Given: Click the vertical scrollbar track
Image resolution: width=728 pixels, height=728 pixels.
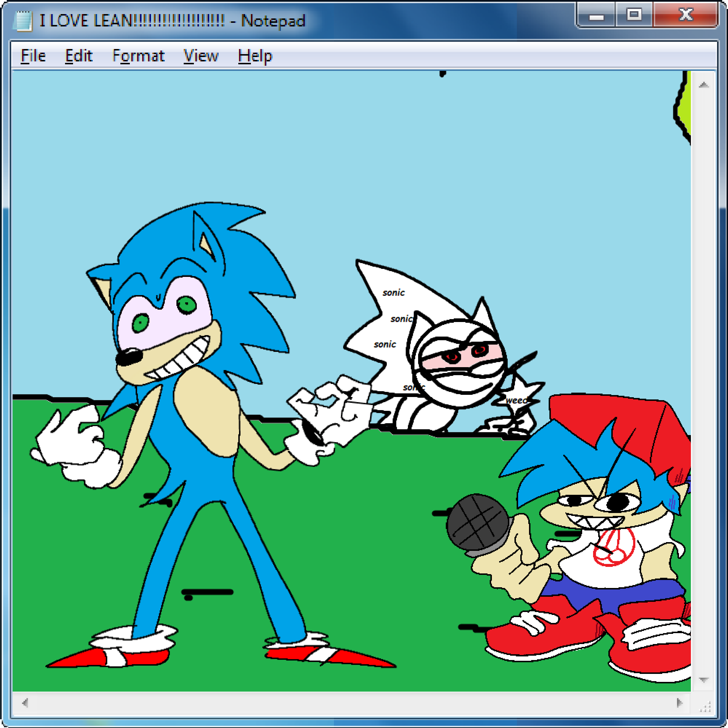Looking at the screenshot, I should pyautogui.click(x=703, y=377).
